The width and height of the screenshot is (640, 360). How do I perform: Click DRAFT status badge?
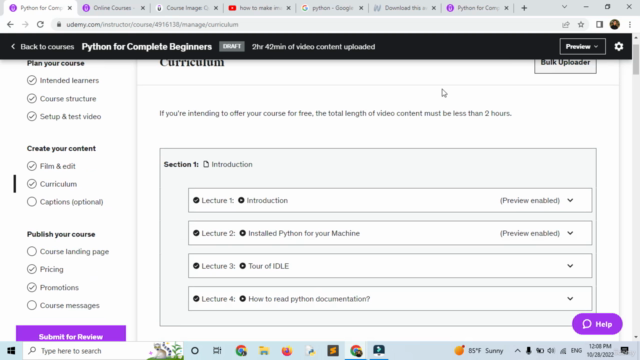point(232,47)
